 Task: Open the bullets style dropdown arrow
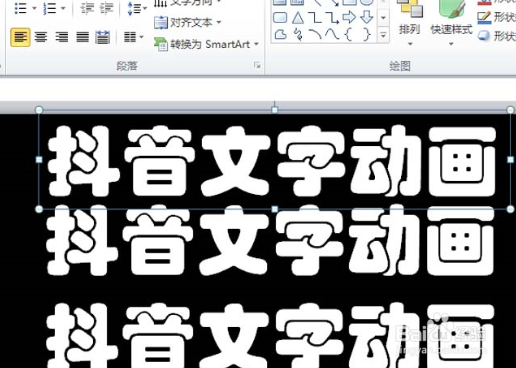point(34,8)
